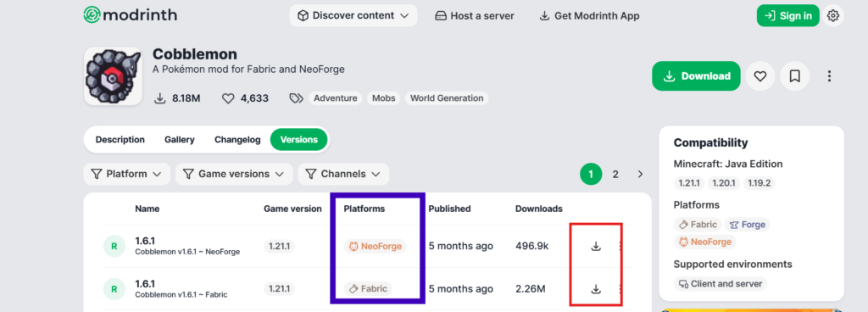This screenshot has height=312, width=868.
Task: Expand the Discover content dropdown
Action: (x=354, y=15)
